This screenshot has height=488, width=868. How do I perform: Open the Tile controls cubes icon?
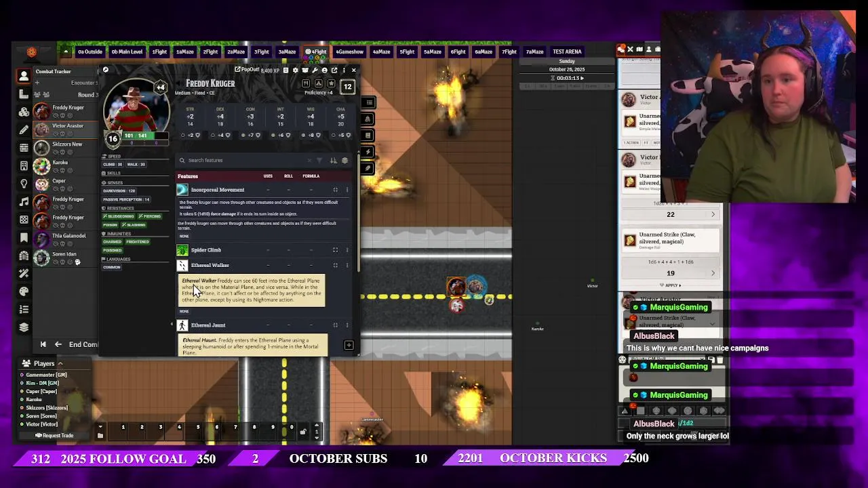[24, 112]
